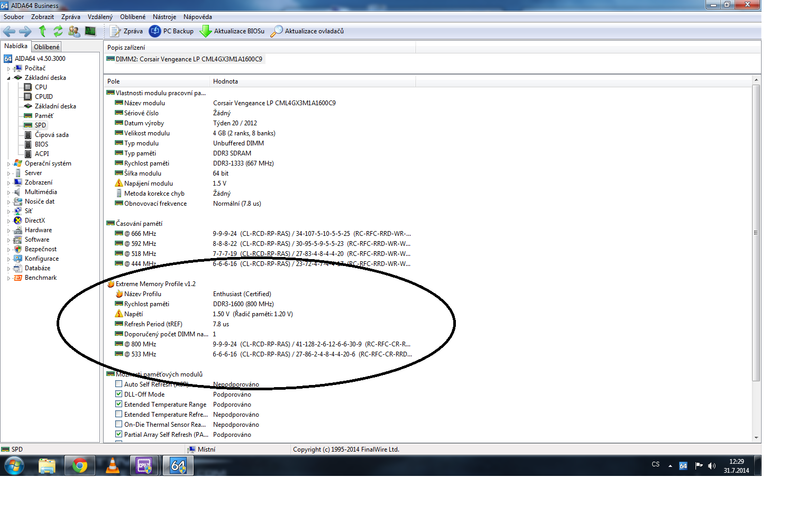Click the green monitor icon in toolbar
The image size is (806, 532).
click(x=90, y=31)
